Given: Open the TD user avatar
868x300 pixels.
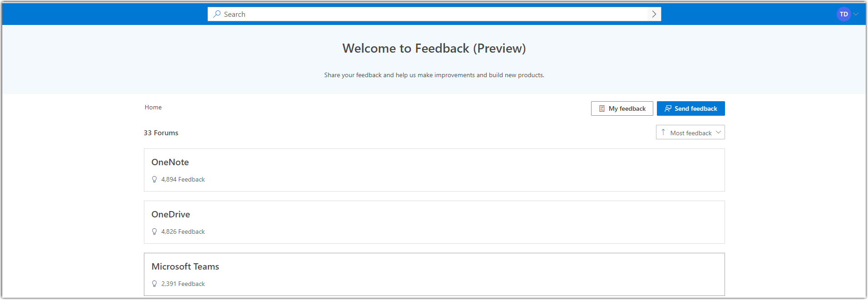Looking at the screenshot, I should click(x=843, y=14).
